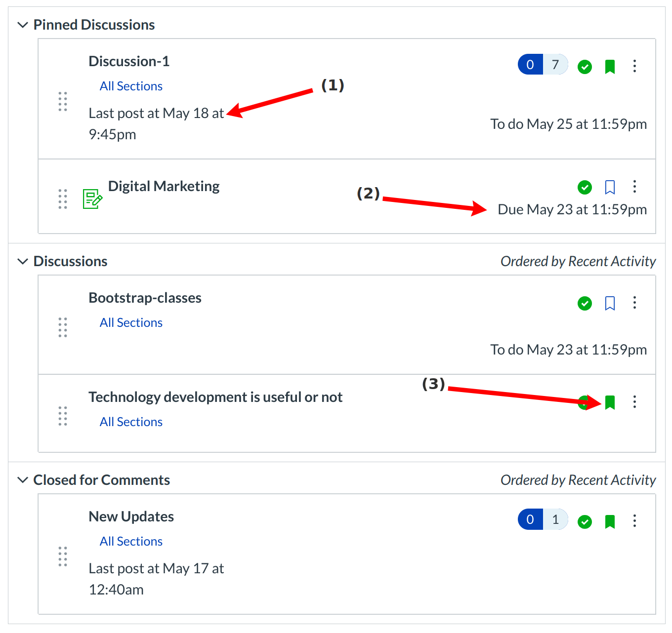
Task: Collapse the Pinned Discussions section
Action: tap(23, 25)
